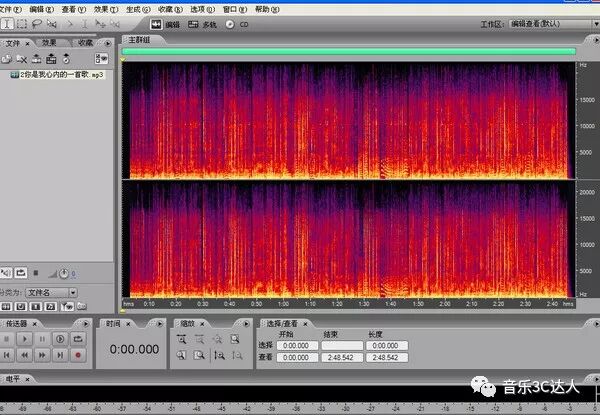This screenshot has width=600, height=415.
Task: Click Play in the transport panel
Action: pyautogui.click(x=24, y=339)
